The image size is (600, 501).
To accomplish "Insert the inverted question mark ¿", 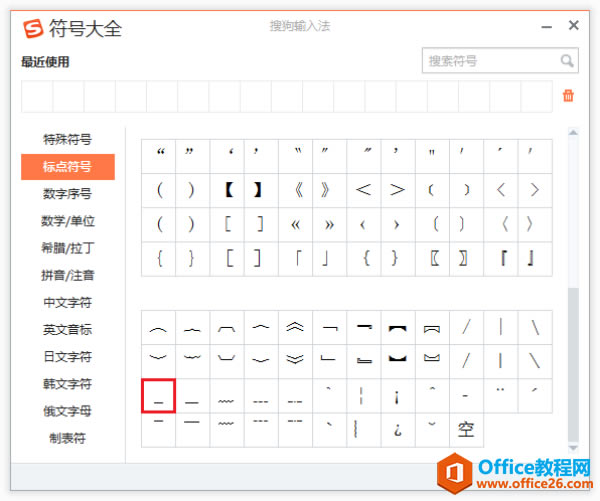I will pyautogui.click(x=398, y=430).
